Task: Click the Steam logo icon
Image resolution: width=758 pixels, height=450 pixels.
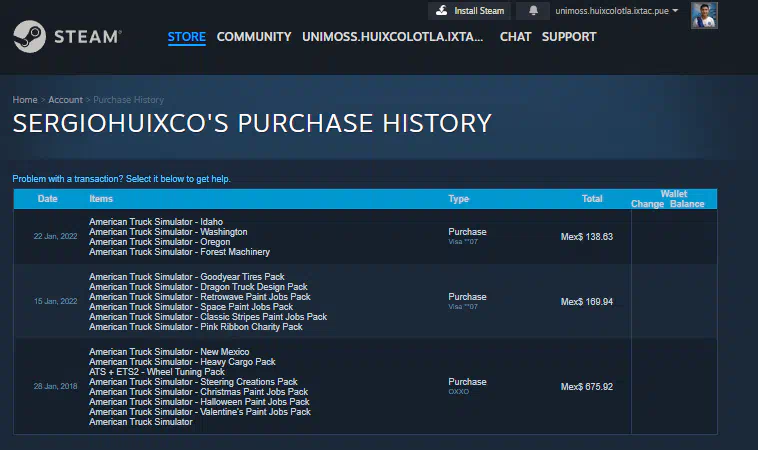Action: coord(29,36)
